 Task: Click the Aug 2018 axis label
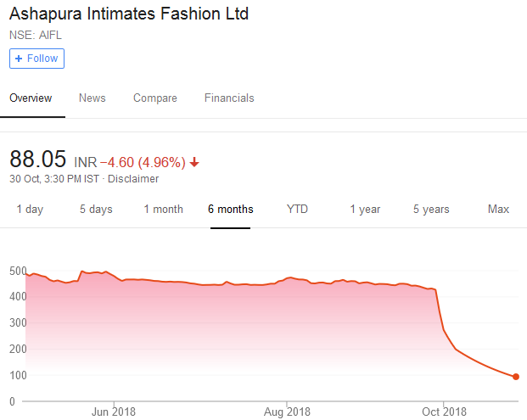click(x=287, y=412)
